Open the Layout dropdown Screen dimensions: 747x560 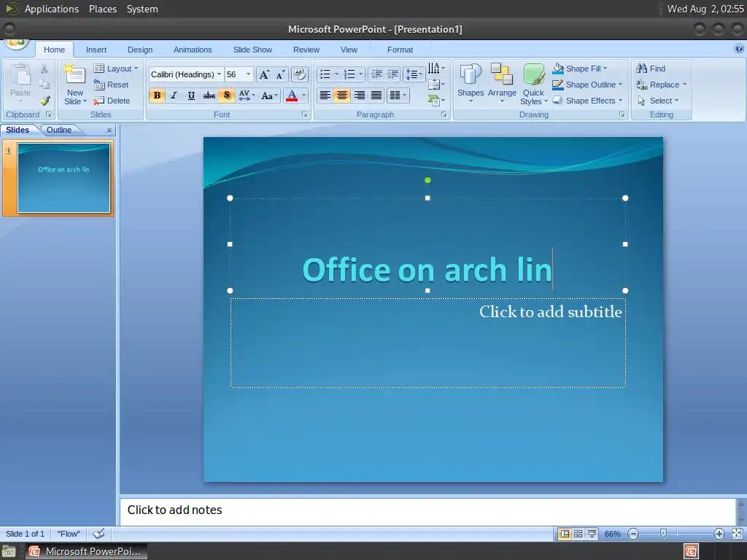coord(116,69)
